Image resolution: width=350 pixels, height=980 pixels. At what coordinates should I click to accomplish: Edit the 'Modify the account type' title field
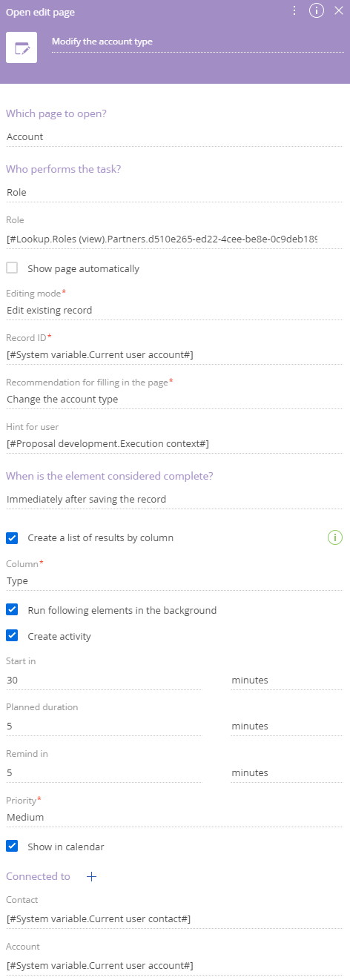coord(198,42)
